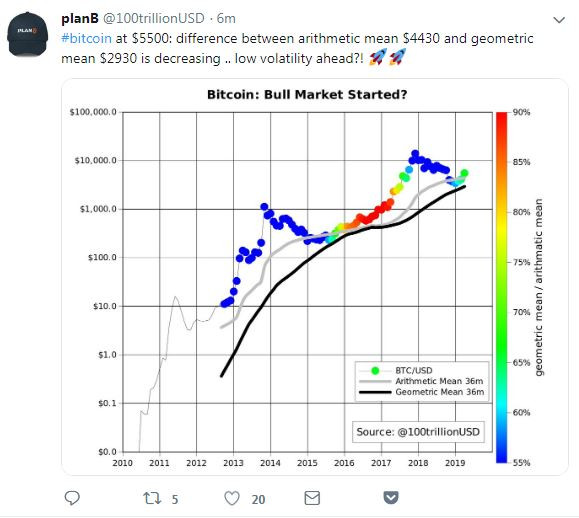
Task: Save tweet with the Pocket icon
Action: coord(391,498)
